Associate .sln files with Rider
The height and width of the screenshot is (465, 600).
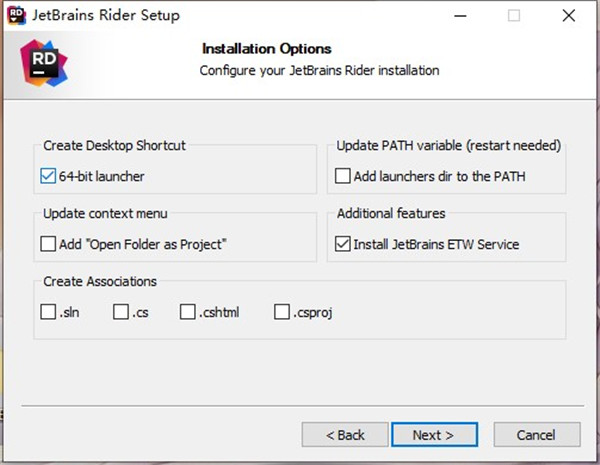tap(48, 312)
